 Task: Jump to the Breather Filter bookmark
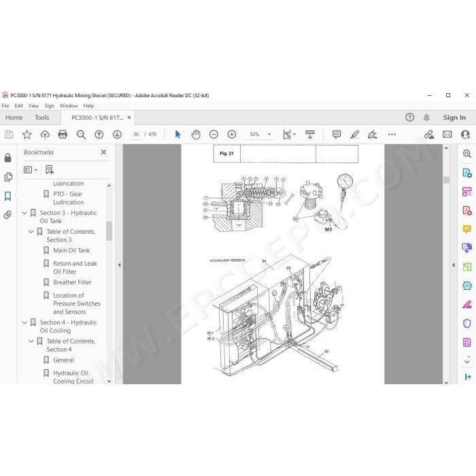pyautogui.click(x=72, y=282)
